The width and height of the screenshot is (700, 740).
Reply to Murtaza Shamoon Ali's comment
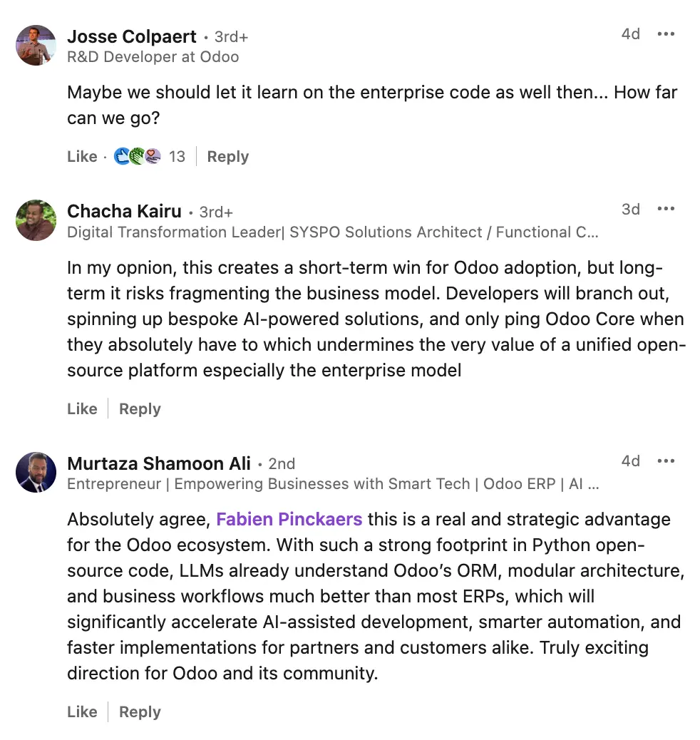click(x=140, y=712)
